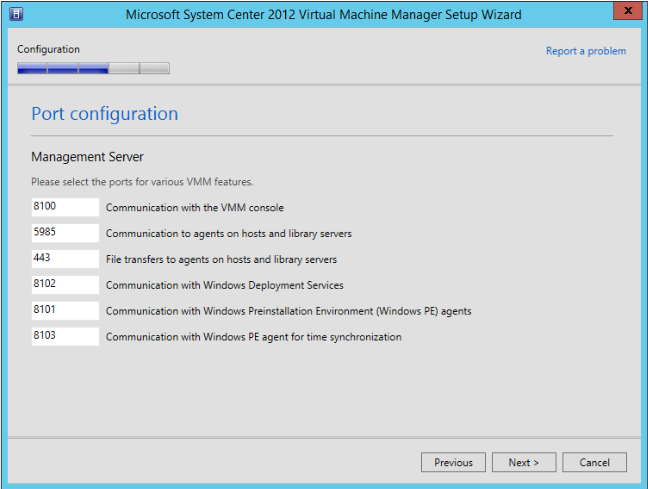Click the Port configuration heading
This screenshot has width=648, height=489.
point(105,114)
